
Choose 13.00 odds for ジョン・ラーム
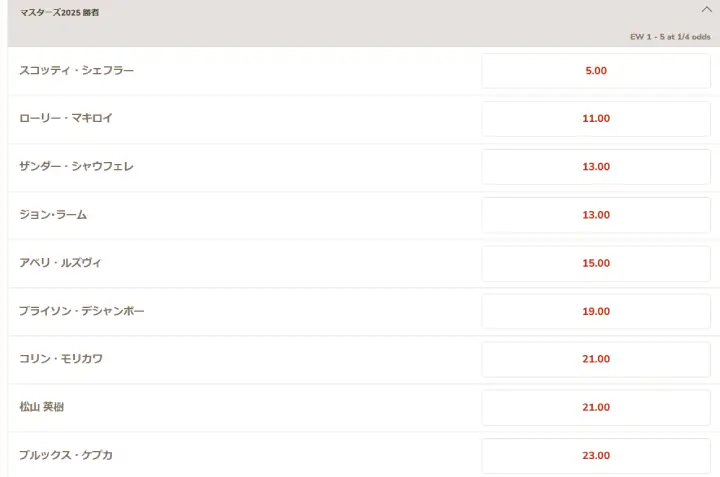point(596,215)
